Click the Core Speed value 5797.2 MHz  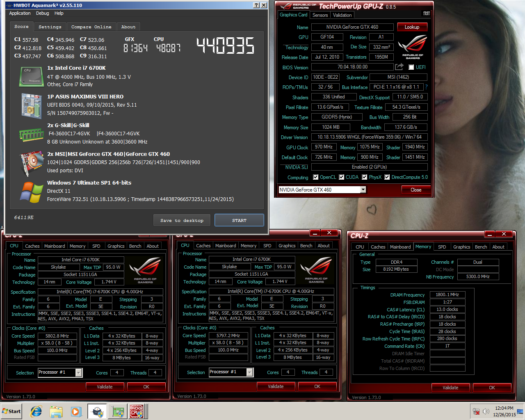click(228, 335)
